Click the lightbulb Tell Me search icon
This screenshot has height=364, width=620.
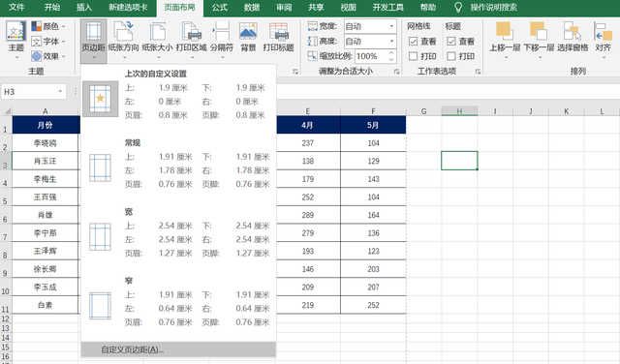(x=458, y=7)
